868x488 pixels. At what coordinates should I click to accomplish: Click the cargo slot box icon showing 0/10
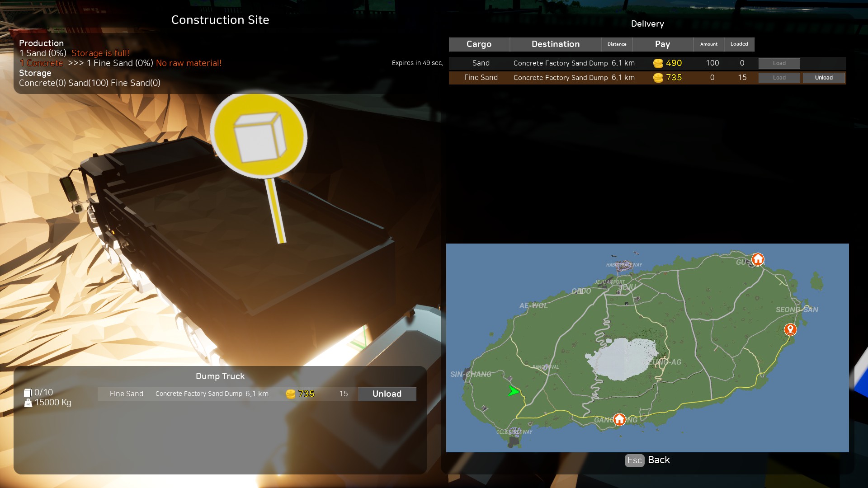(28, 393)
